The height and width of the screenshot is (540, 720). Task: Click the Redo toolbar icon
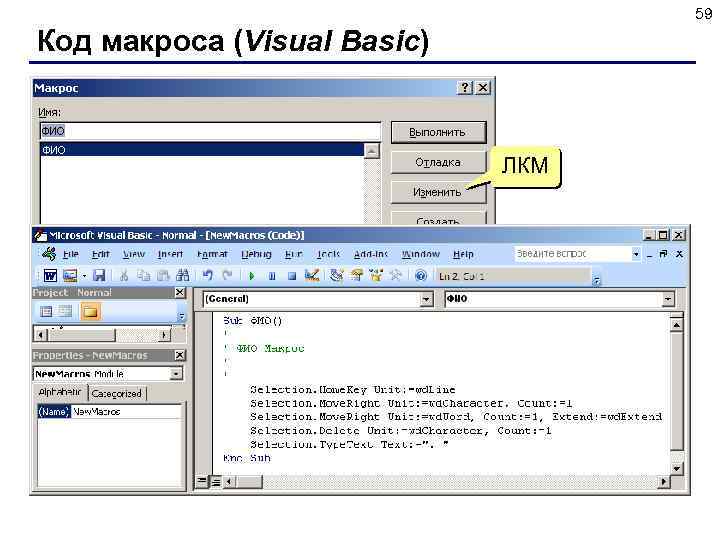click(x=227, y=276)
